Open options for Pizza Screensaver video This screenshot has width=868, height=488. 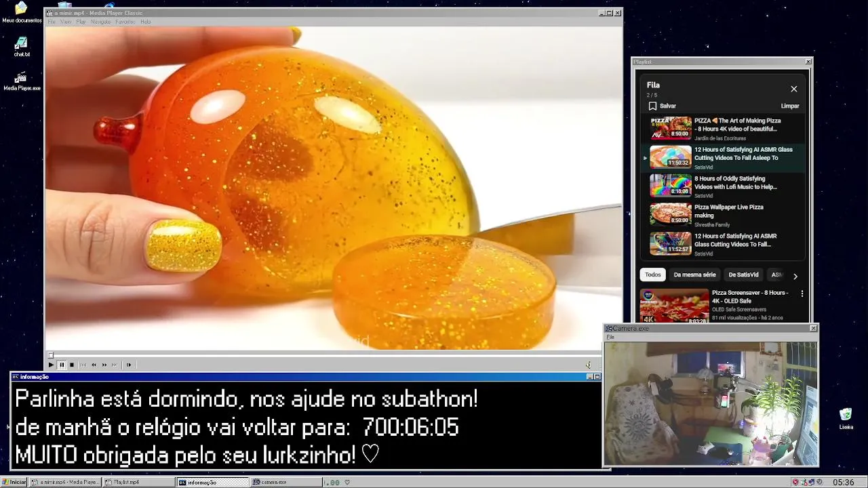click(x=802, y=293)
